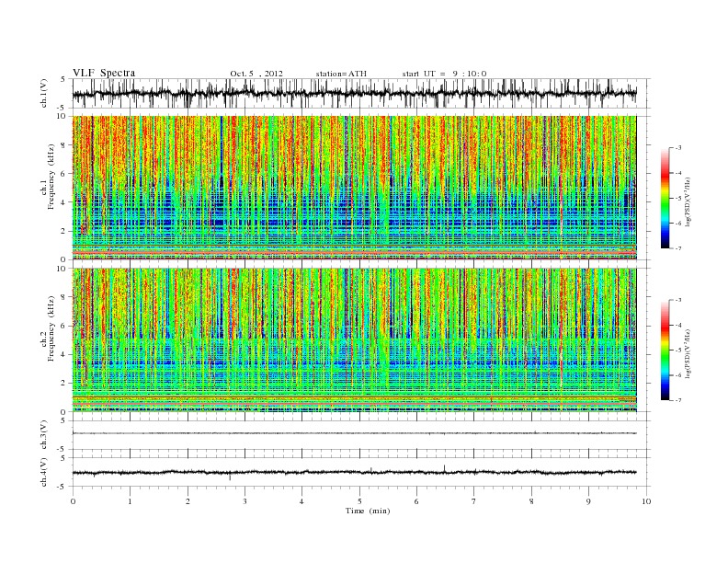The width and height of the screenshot is (728, 563).
Task: Click the ch.4(V) waveform trace panel
Action: click(x=361, y=472)
